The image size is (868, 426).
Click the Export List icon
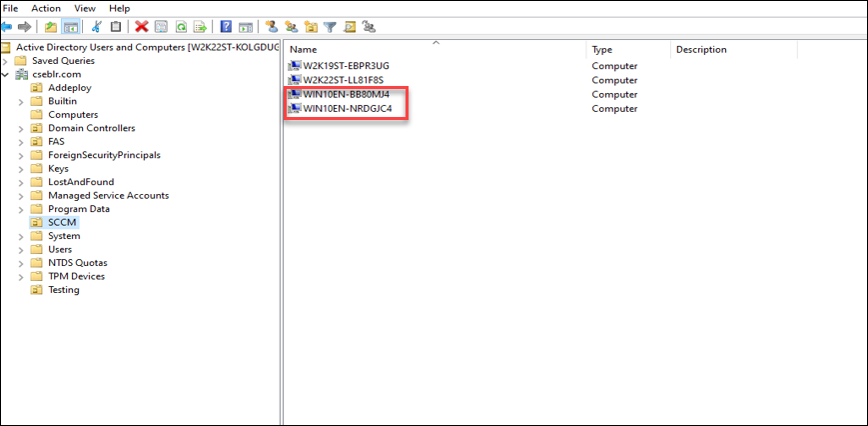pos(201,27)
